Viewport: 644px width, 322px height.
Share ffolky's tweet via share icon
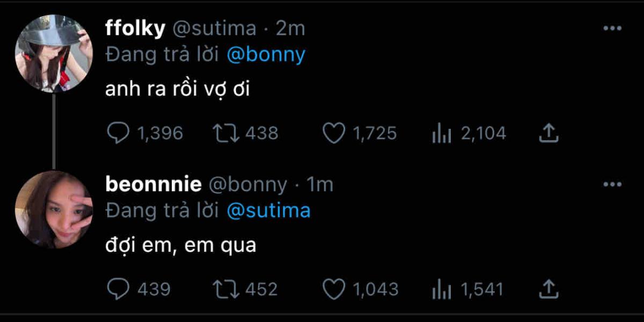[548, 133]
